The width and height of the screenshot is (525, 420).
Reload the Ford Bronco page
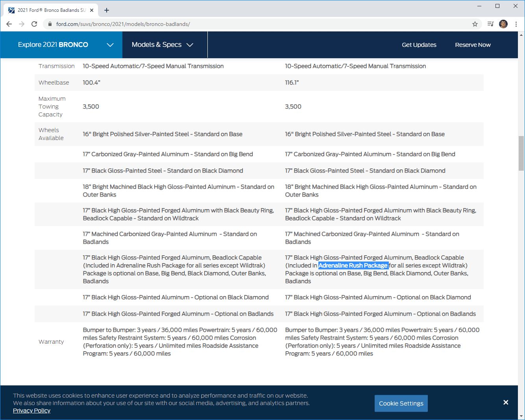[x=34, y=24]
